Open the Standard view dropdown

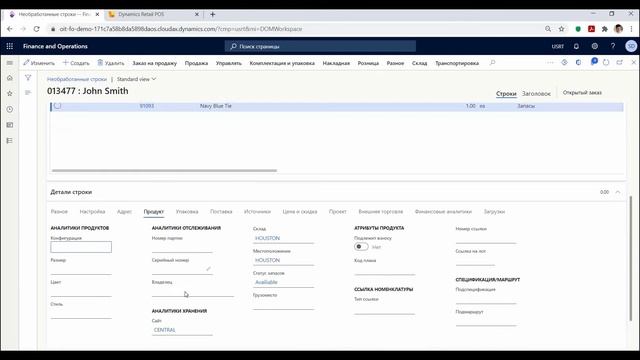[x=136, y=79]
